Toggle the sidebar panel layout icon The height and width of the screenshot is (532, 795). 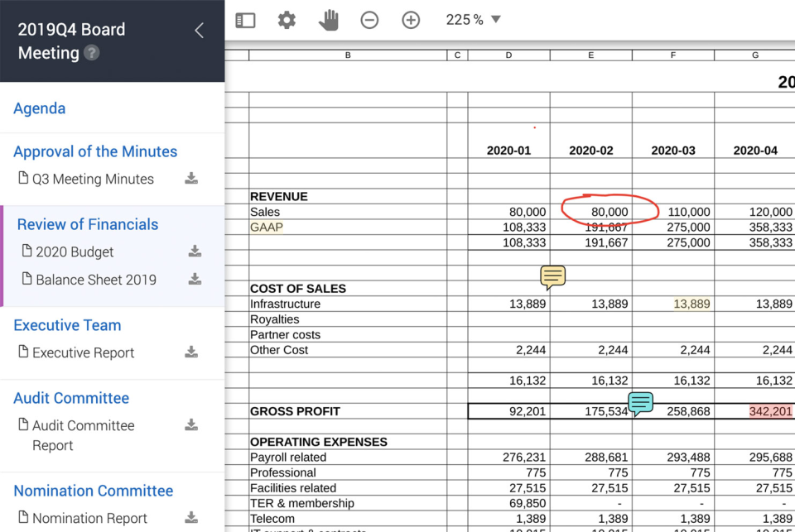(x=245, y=19)
